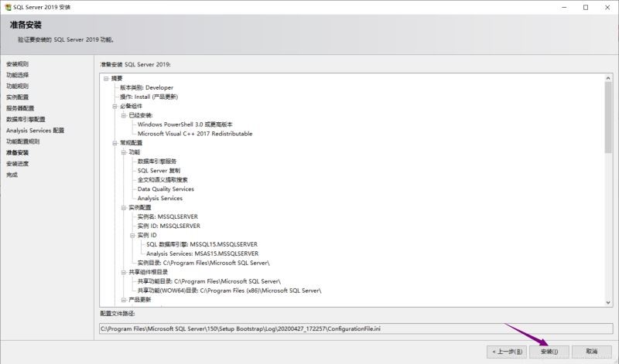Select the Data Quality Services tree item
The image size is (619, 364).
click(x=166, y=189)
